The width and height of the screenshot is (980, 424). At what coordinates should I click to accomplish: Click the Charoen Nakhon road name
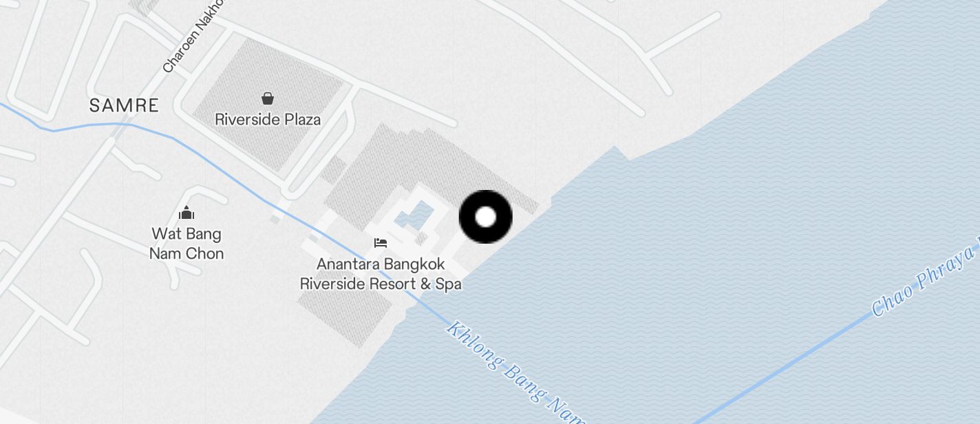pos(195,37)
